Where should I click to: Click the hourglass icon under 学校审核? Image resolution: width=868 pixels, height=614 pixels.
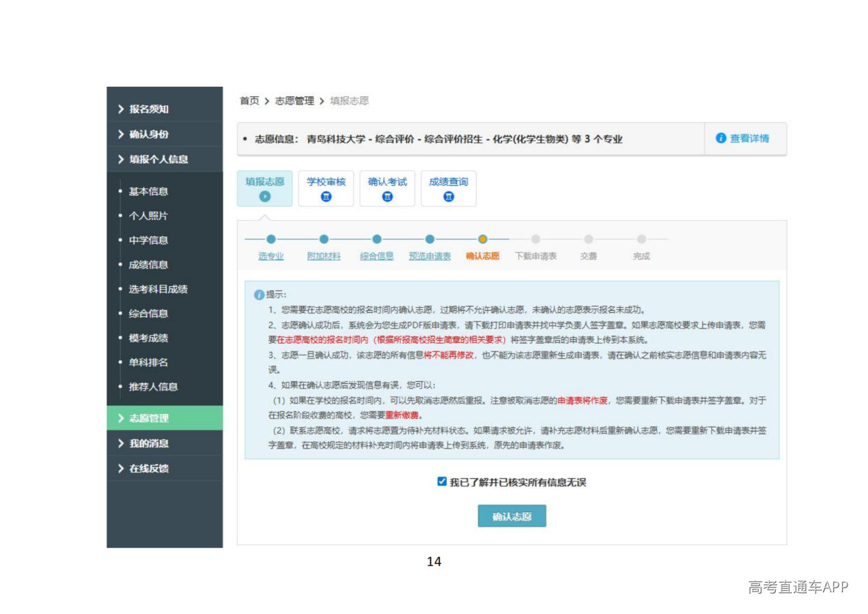(326, 197)
